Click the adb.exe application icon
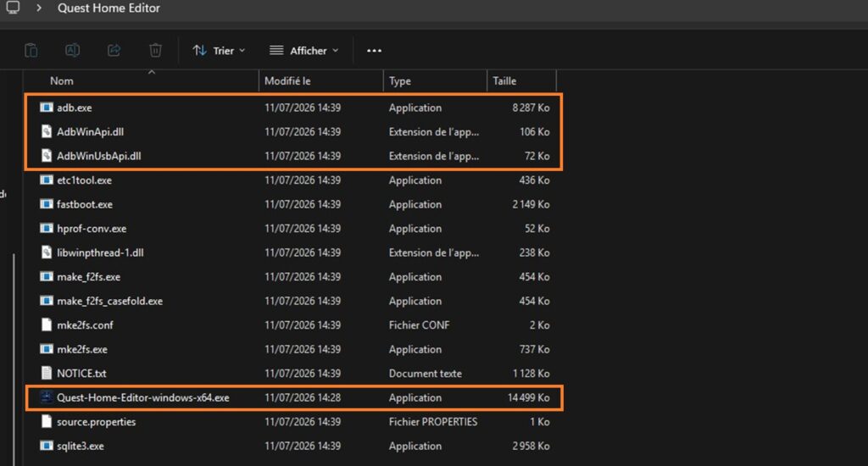The width and height of the screenshot is (868, 466). (47, 108)
